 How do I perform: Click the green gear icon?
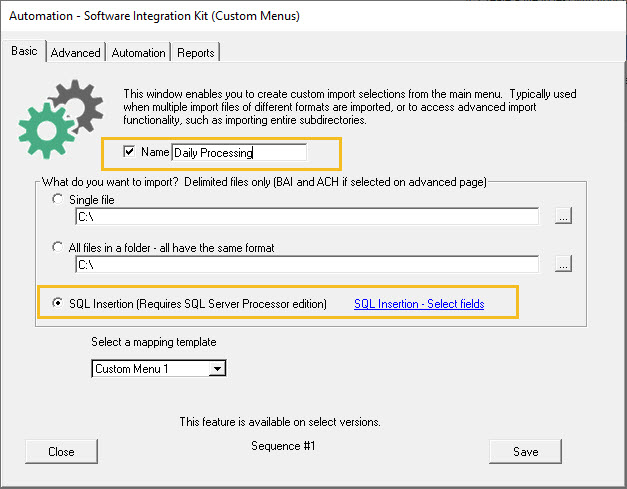[47, 130]
